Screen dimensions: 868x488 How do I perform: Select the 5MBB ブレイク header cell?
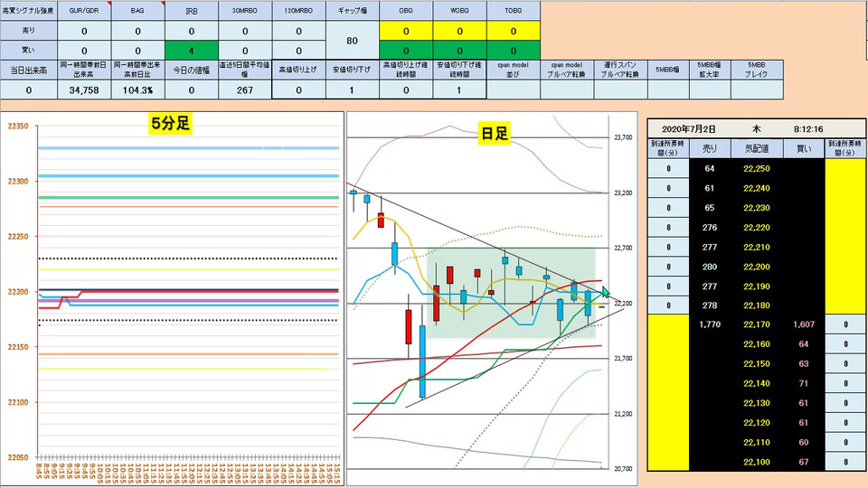756,70
